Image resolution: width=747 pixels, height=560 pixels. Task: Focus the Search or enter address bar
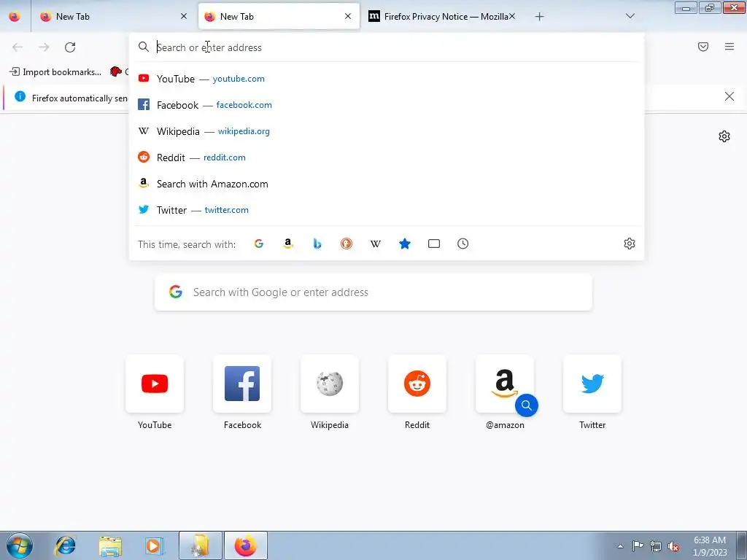[387, 47]
